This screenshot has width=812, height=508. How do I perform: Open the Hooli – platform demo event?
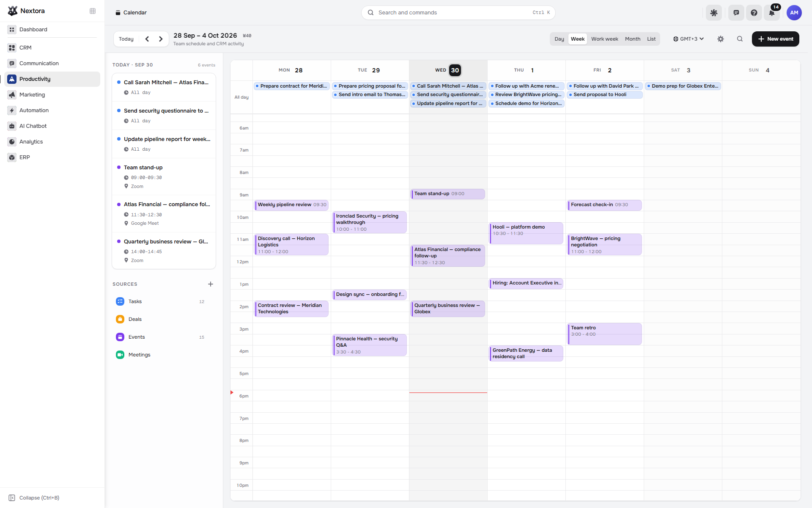point(526,233)
